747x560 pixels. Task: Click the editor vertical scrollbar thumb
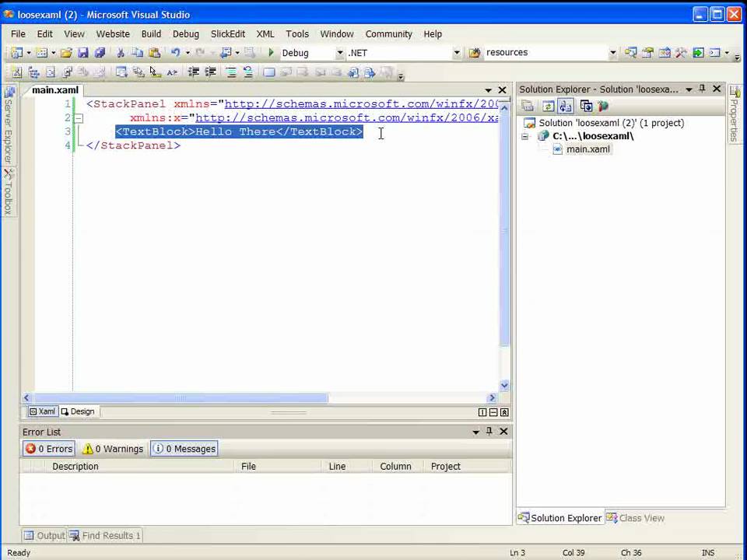(504, 230)
